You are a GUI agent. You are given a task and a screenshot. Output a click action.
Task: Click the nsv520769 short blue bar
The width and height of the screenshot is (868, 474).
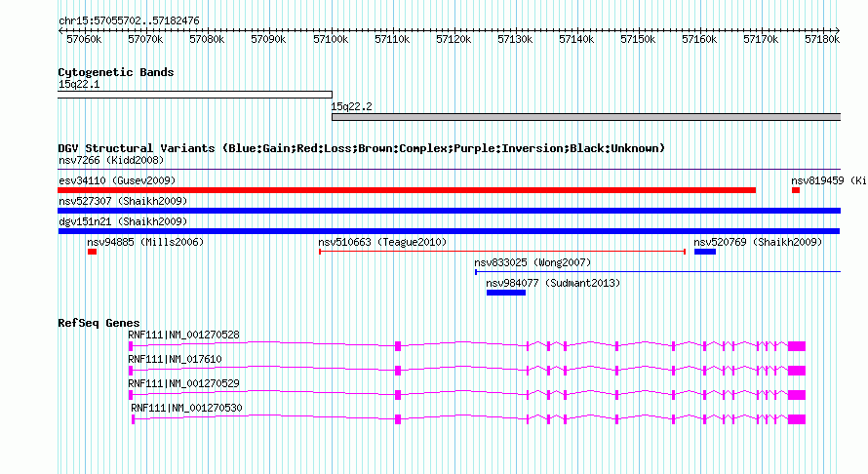click(705, 252)
